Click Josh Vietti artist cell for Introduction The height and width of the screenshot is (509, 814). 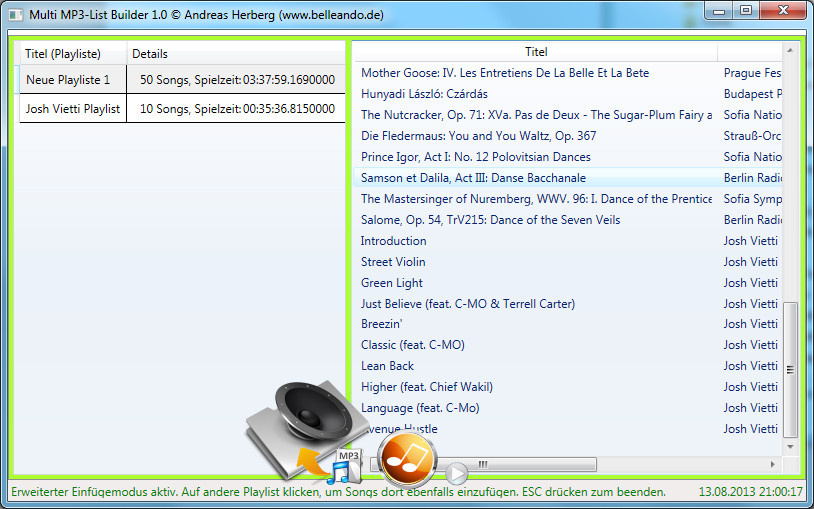(x=751, y=241)
